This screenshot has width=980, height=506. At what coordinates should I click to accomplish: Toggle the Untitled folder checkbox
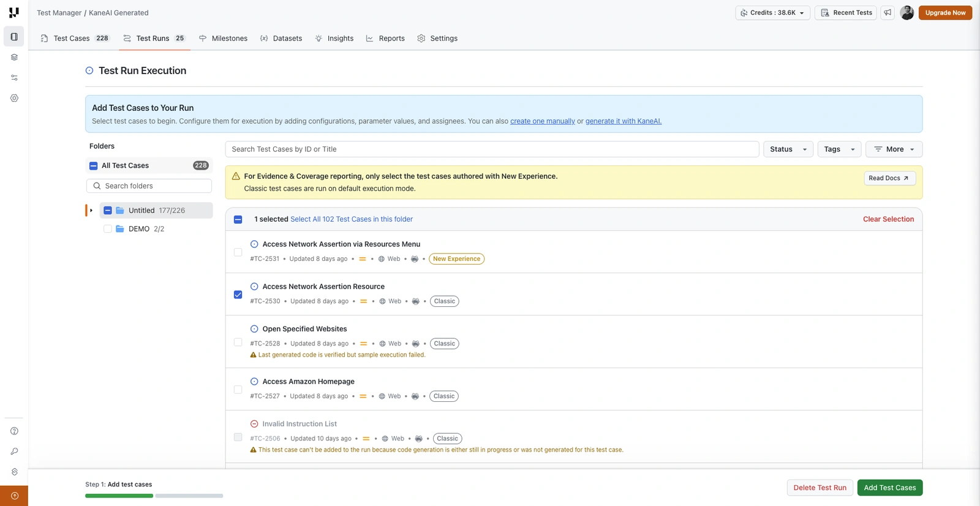point(108,210)
